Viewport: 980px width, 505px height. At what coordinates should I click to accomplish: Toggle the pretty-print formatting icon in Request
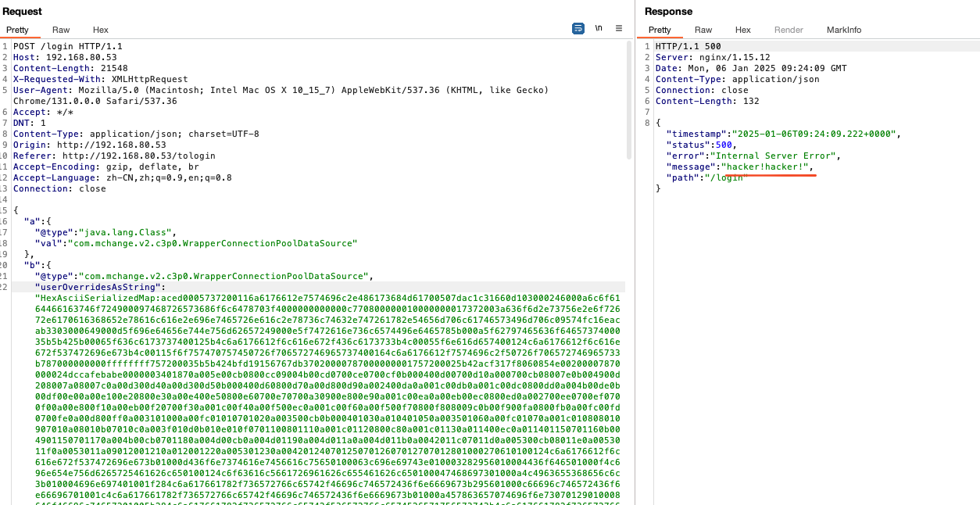tap(578, 28)
